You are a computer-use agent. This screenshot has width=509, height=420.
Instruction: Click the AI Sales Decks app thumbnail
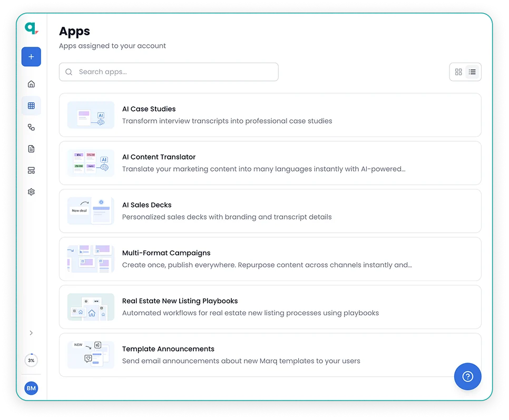(90, 211)
